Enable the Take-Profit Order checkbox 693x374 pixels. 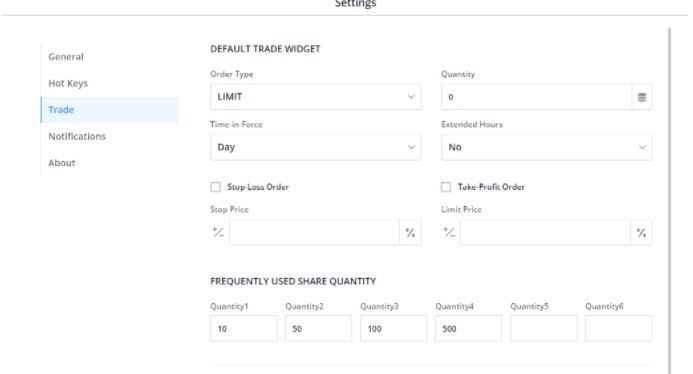446,187
